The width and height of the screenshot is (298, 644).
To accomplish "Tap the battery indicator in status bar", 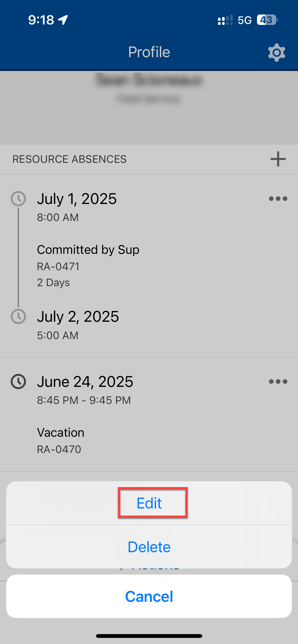I will pos(267,20).
